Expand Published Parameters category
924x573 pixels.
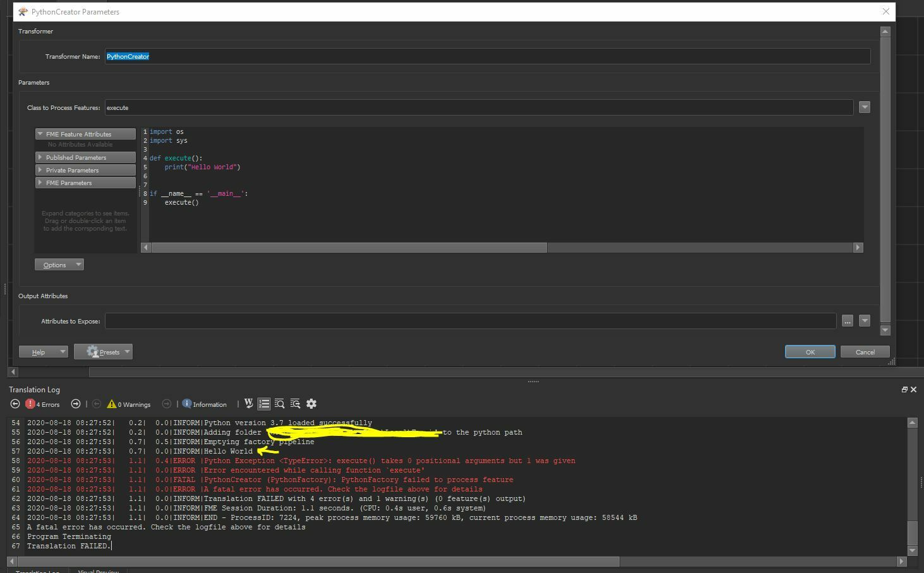point(85,157)
